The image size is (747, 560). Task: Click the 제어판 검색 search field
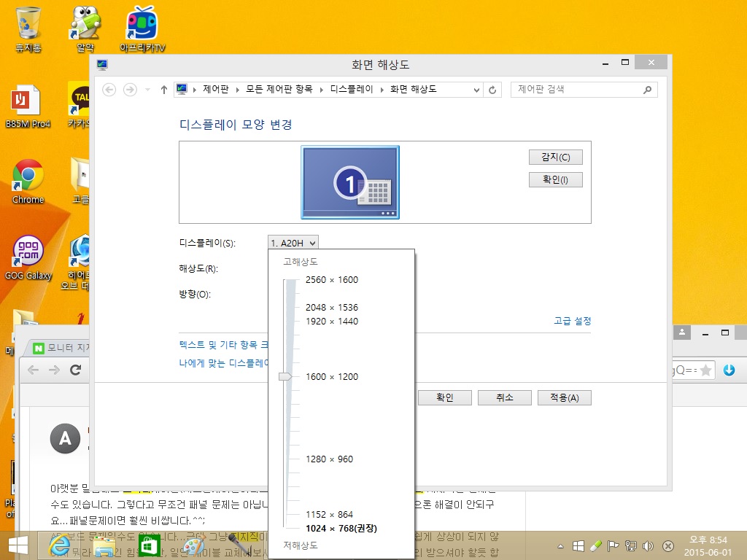576,90
